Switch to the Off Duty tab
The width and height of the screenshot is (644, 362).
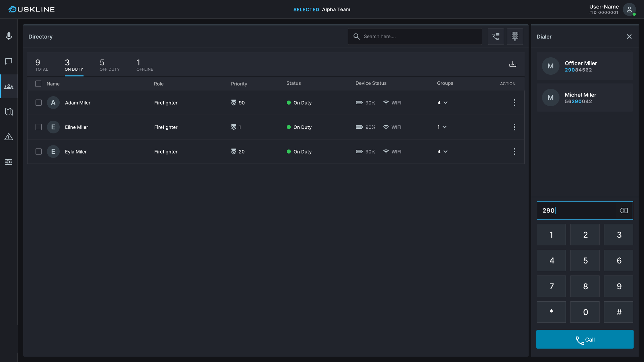point(109,65)
